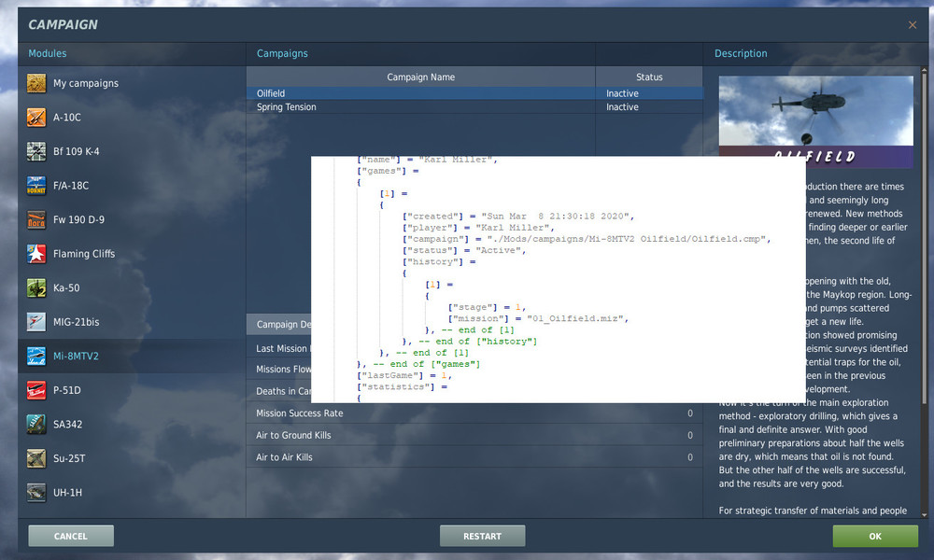Image resolution: width=934 pixels, height=560 pixels.
Task: Click the RESTART campaign button
Action: point(483,536)
